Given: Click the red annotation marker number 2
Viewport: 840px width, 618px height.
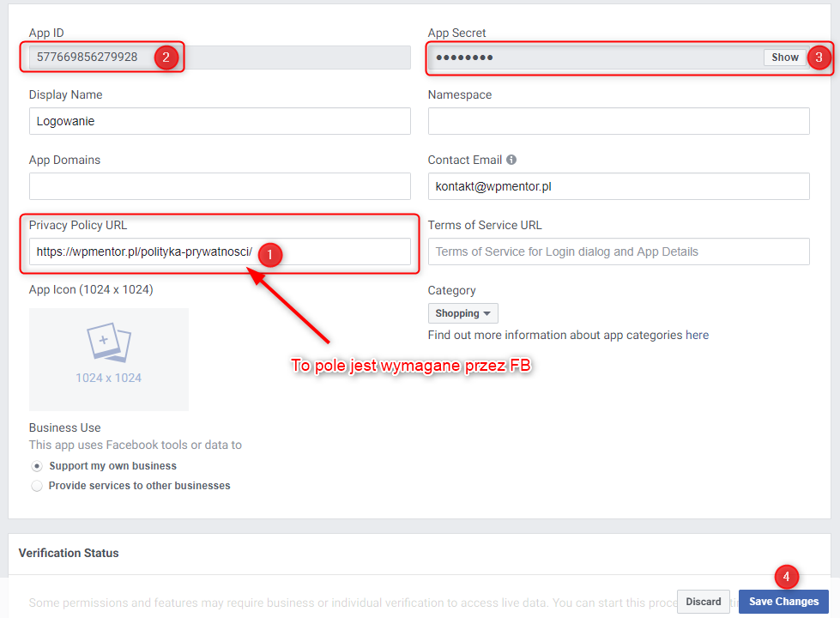Looking at the screenshot, I should [x=166, y=58].
